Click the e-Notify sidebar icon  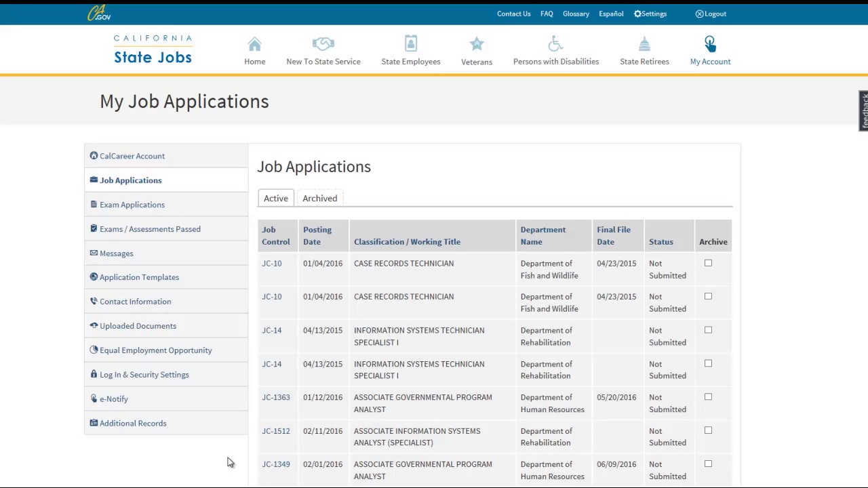pos(94,399)
